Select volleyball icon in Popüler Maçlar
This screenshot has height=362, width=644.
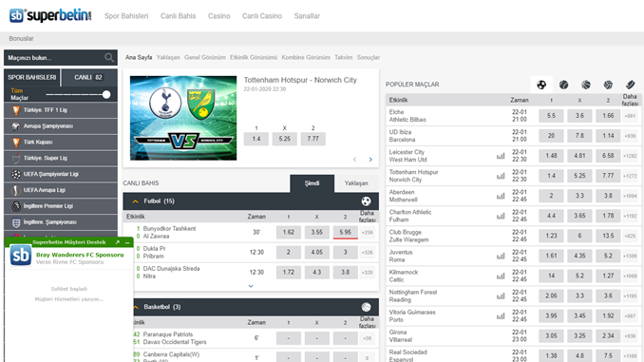(608, 85)
